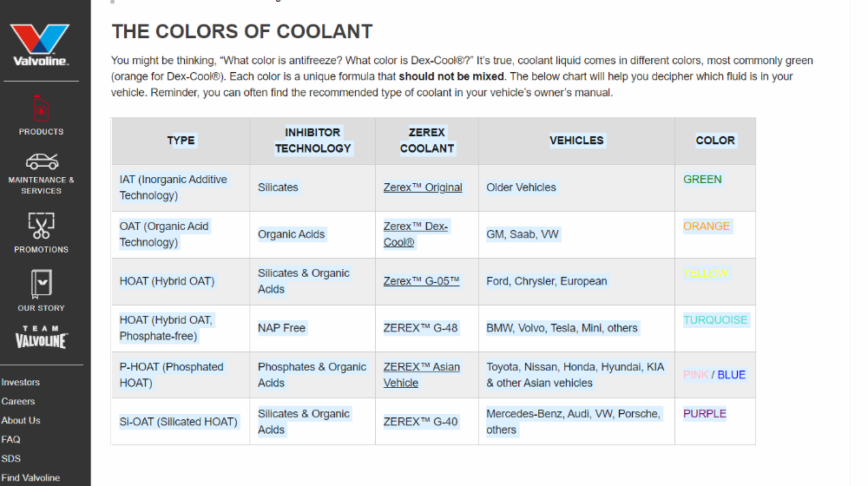Open Maintenance & Services car icon
Viewport: 868px width, 486px height.
tap(42, 161)
